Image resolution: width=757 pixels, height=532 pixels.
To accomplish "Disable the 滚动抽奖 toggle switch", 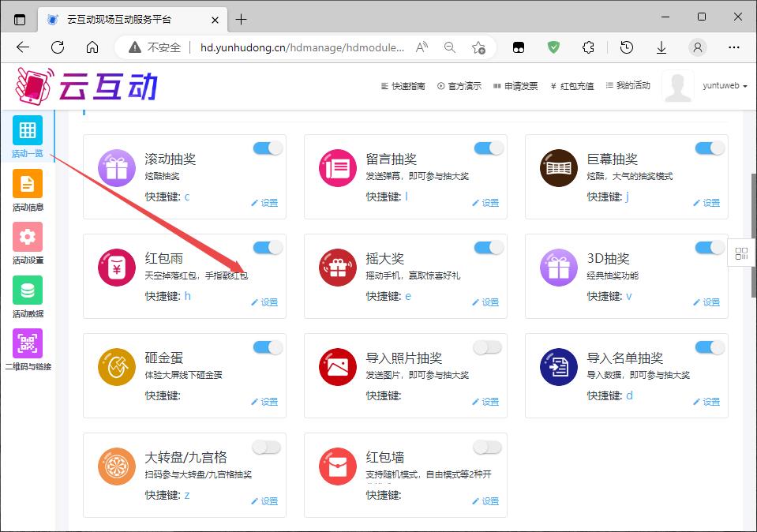I will coord(268,148).
